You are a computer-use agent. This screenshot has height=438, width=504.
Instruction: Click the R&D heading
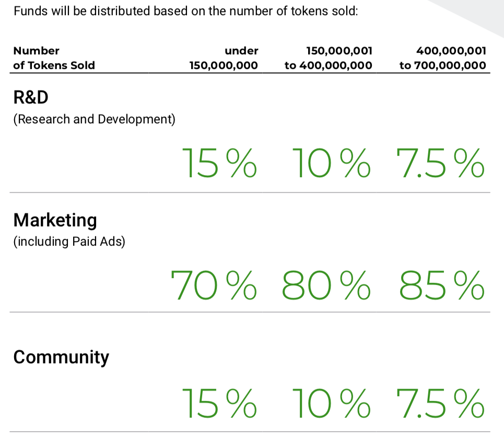coord(31,97)
